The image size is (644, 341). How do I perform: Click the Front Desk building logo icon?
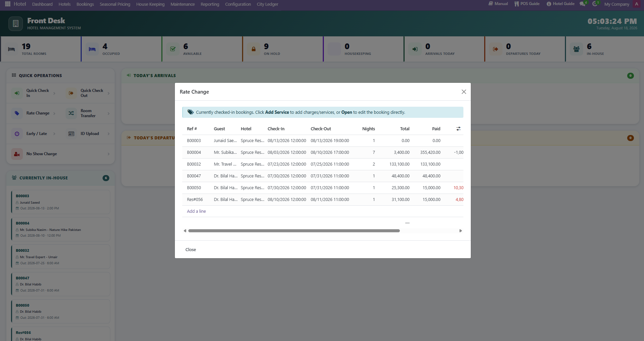15,24
